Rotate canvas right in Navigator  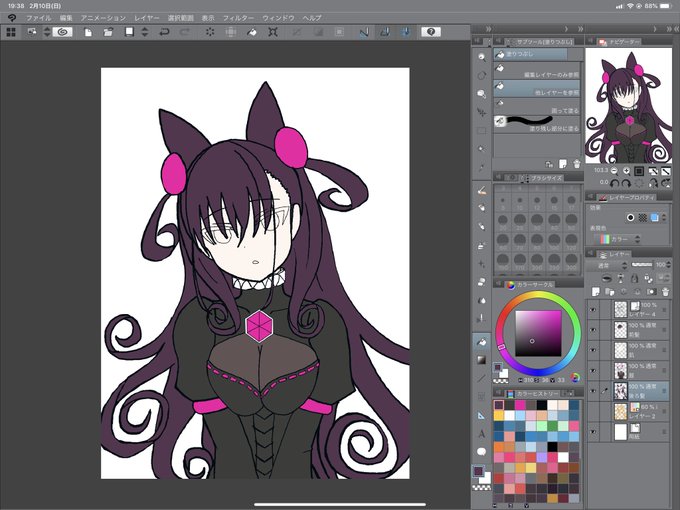626,183
